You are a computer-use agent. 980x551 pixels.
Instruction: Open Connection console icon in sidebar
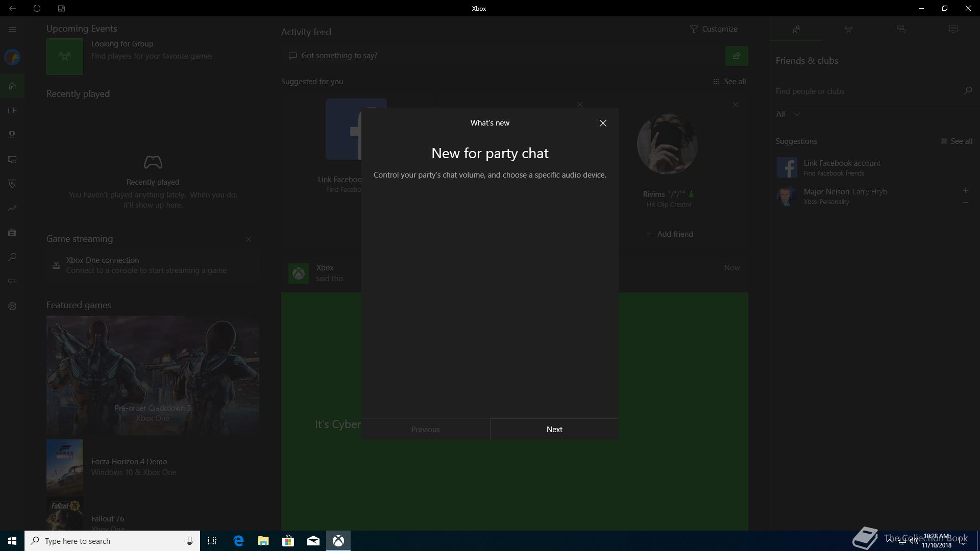pyautogui.click(x=12, y=282)
